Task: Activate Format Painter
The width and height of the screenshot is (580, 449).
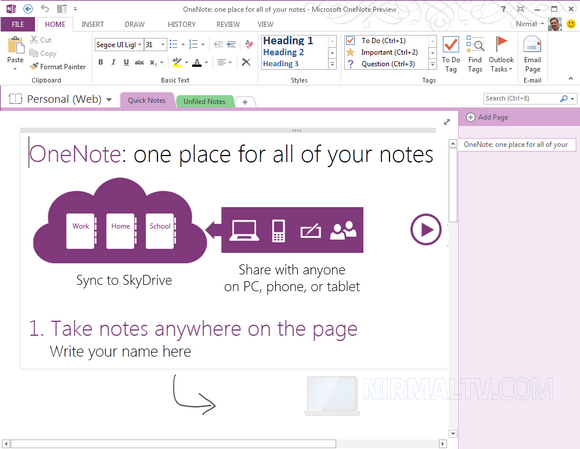Action: point(58,67)
